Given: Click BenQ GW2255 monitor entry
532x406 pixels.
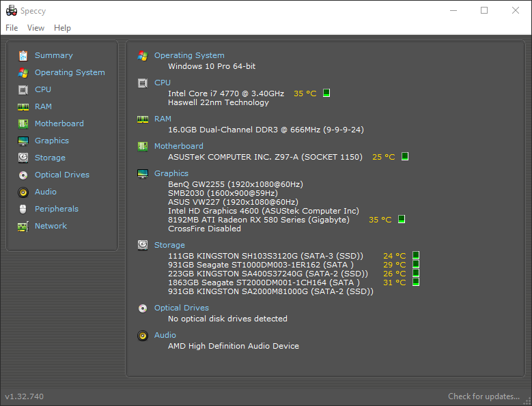Looking at the screenshot, I should coord(236,184).
